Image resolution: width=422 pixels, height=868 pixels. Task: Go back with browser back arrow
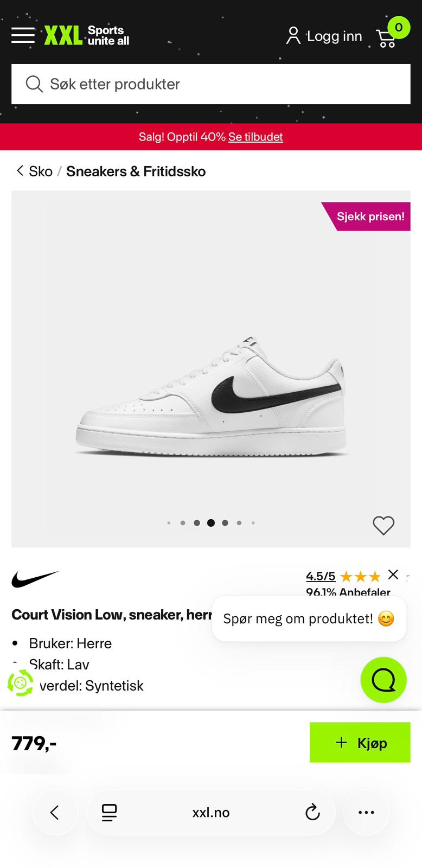55,812
